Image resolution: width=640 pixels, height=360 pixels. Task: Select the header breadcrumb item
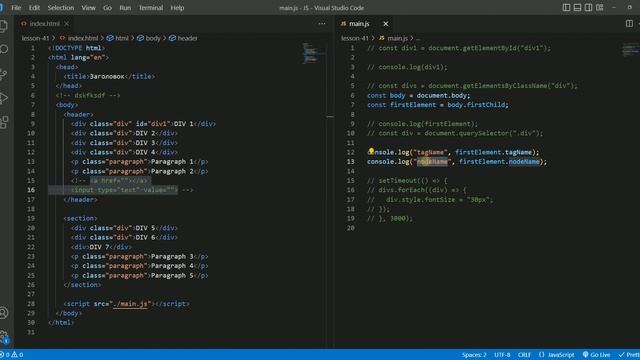(x=183, y=38)
